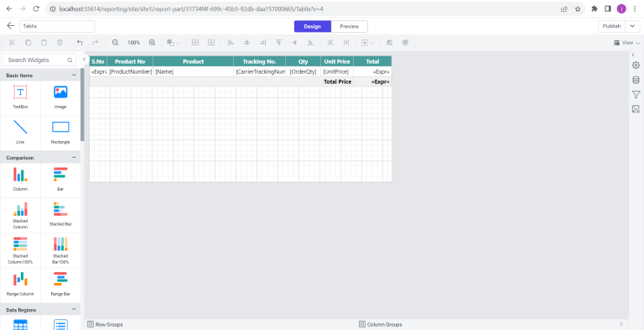Open the Properties gear panel

coord(636,65)
